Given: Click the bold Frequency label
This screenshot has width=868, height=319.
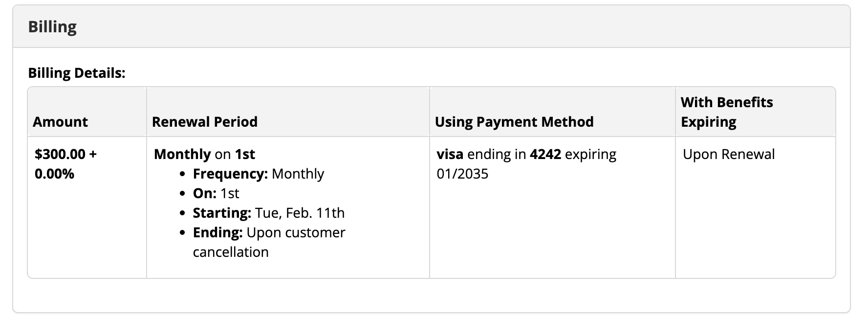Looking at the screenshot, I should 230,174.
